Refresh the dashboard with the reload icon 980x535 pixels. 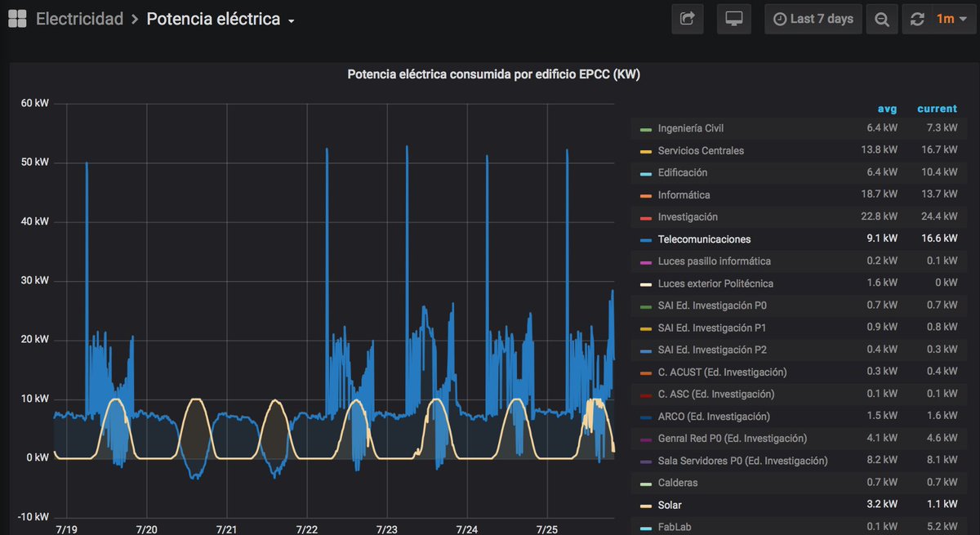(917, 19)
